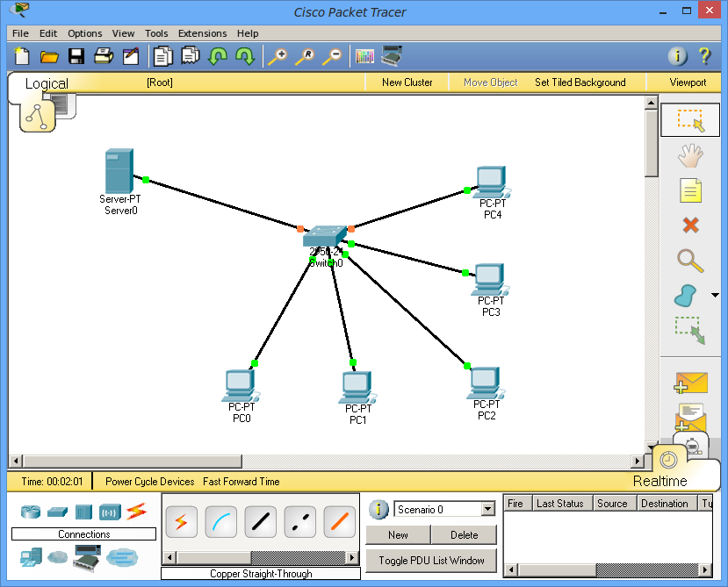Zoom out with magnifier minus icon
728x587 pixels.
click(333, 57)
